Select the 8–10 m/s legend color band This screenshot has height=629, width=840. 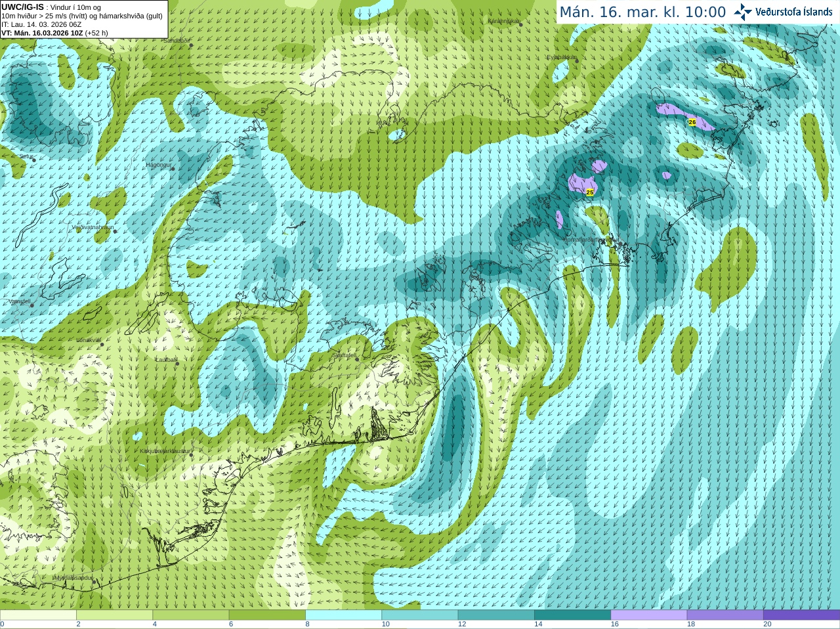(344, 615)
